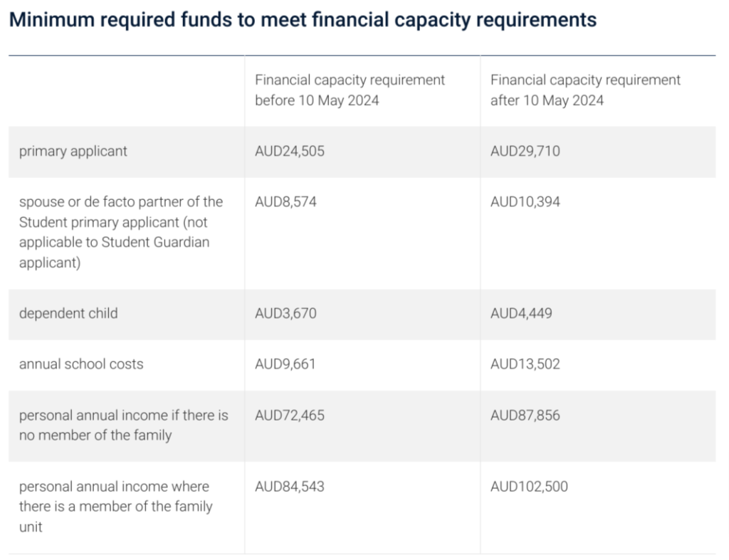Viewport: 729px width, 560px height.
Task: Click the AUD10,394 cell
Action: click(x=525, y=202)
